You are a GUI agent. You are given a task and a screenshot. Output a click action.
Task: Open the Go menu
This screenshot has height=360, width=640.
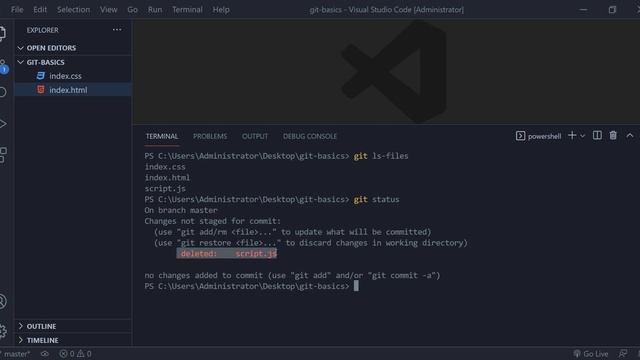132,9
